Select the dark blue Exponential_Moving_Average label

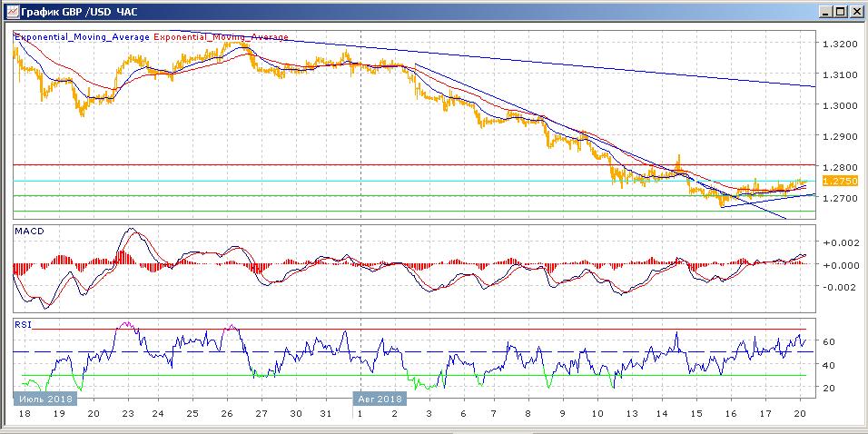point(83,37)
